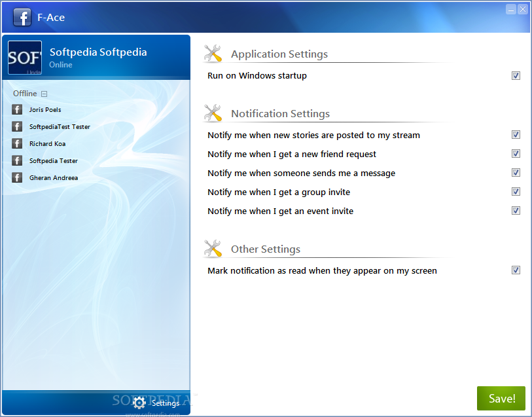
Task: Click the Facebook logo in title bar
Action: point(22,17)
